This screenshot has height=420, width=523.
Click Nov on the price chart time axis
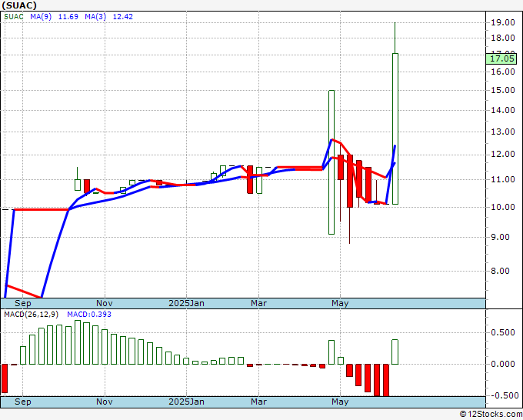click(105, 303)
